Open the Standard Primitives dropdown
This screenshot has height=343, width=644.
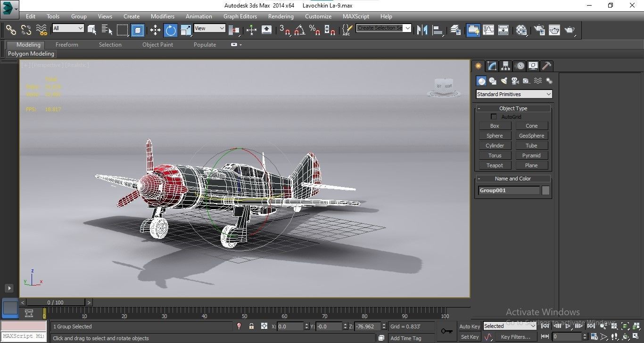(513, 94)
